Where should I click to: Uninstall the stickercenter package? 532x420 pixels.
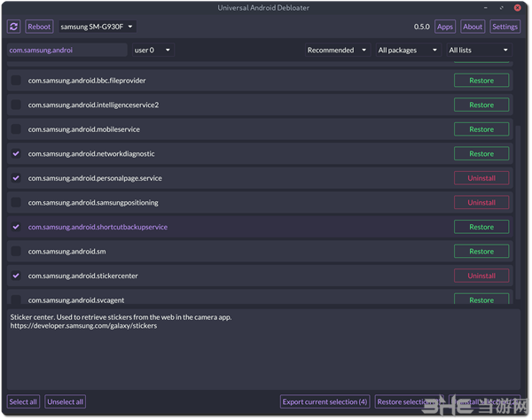pyautogui.click(x=481, y=276)
